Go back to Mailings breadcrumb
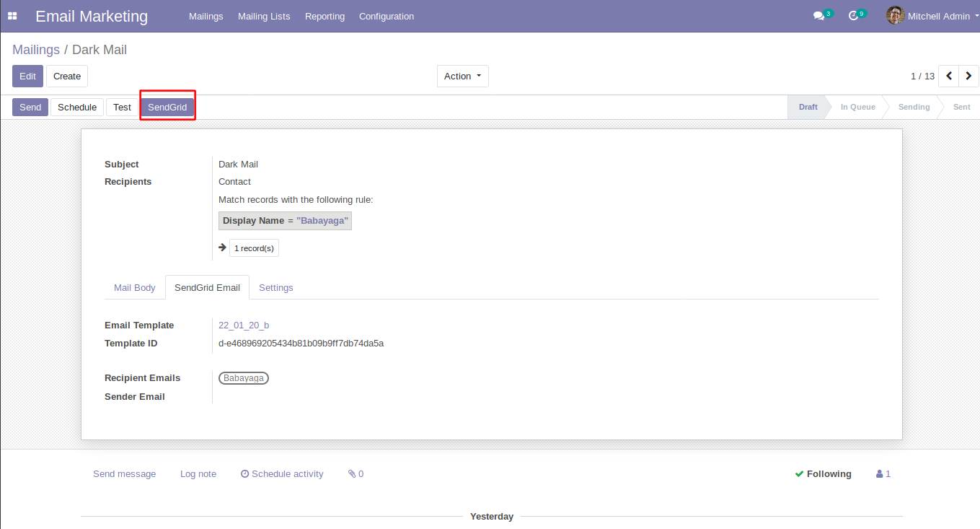Viewport: 980px width, 529px height. (36, 50)
